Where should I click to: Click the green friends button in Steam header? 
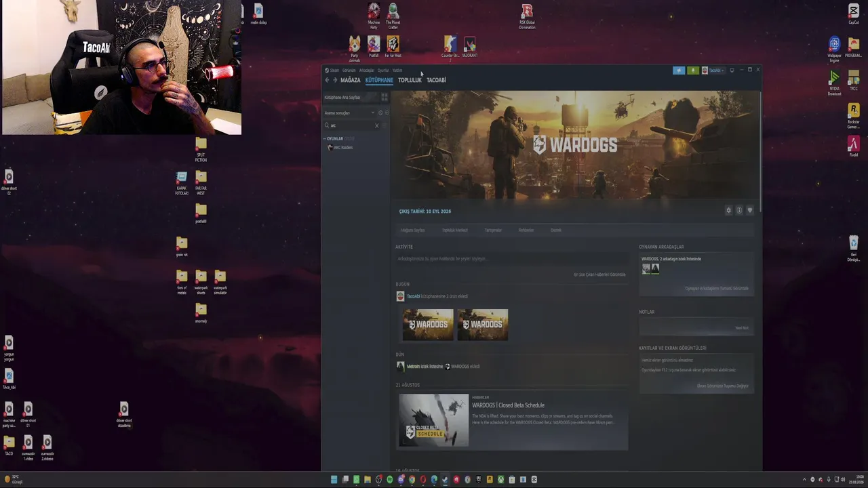point(693,70)
